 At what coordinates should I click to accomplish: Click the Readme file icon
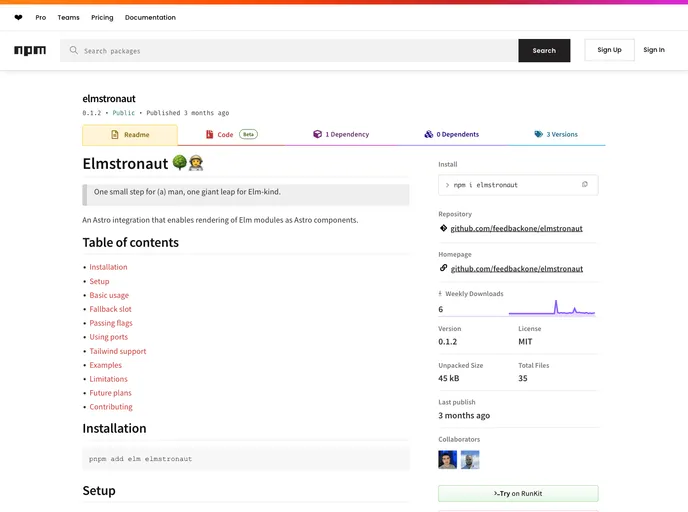(115, 134)
